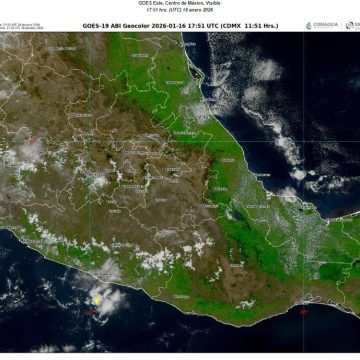Image resolution: width=360 pixels, height=360 pixels.
Task: Select the GOES-19 ABI Geocolor title text
Action: pos(180,26)
